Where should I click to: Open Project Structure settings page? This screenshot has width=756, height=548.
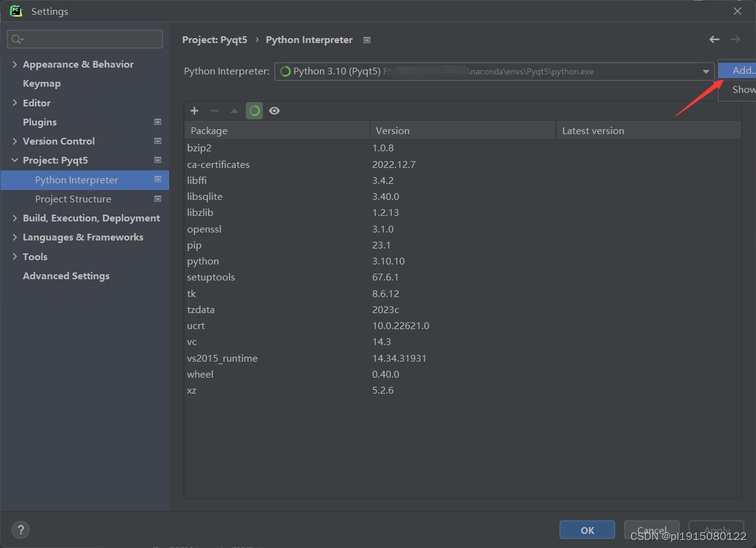pos(73,199)
